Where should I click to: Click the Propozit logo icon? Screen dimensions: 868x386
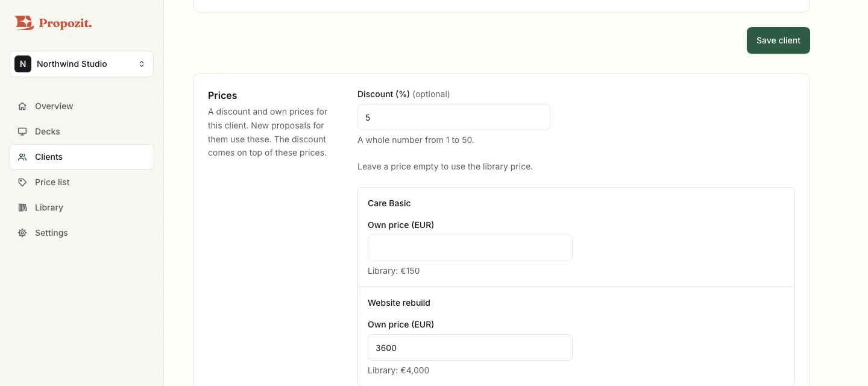pos(24,23)
